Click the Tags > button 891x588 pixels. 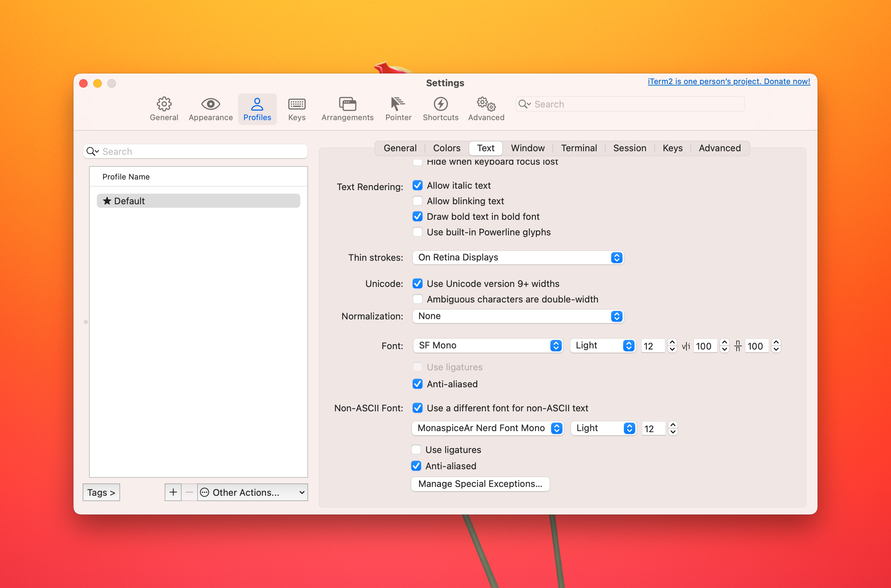pos(101,492)
